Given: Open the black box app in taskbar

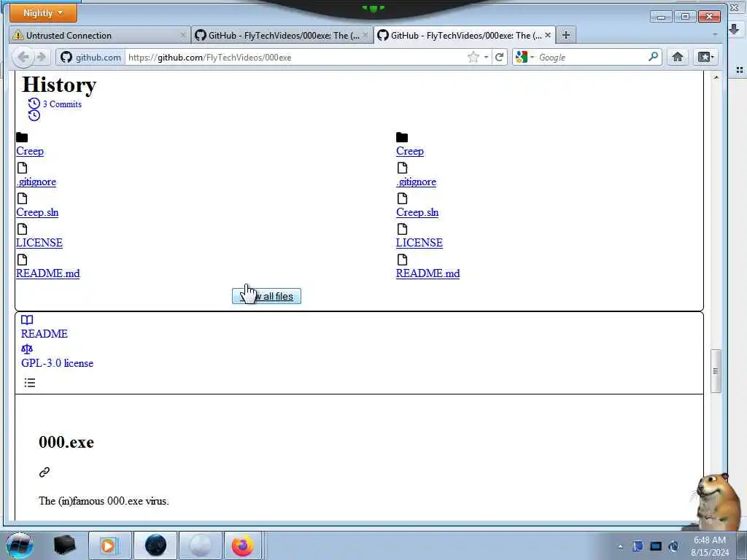Looking at the screenshot, I should pos(65,545).
